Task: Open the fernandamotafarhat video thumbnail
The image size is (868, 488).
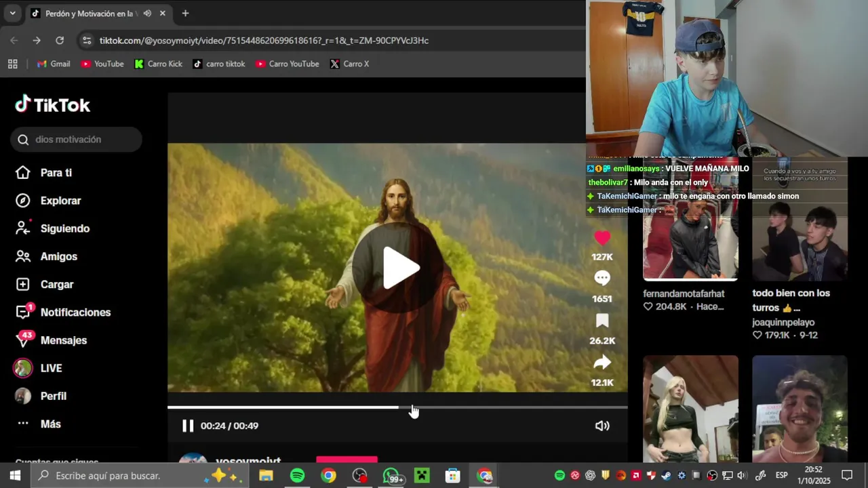Action: click(x=690, y=219)
